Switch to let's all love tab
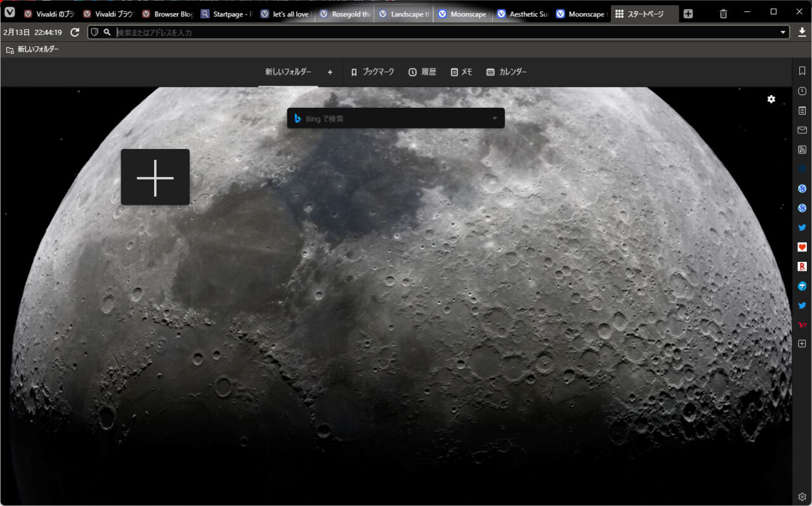Viewport: 812px width, 506px height. pyautogui.click(x=285, y=14)
